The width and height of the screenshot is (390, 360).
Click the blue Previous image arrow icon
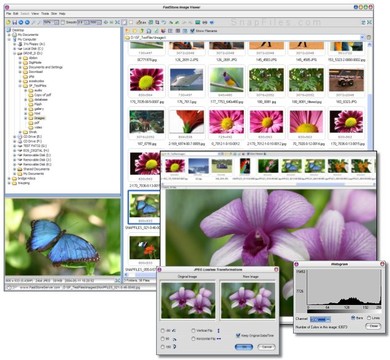point(21,22)
